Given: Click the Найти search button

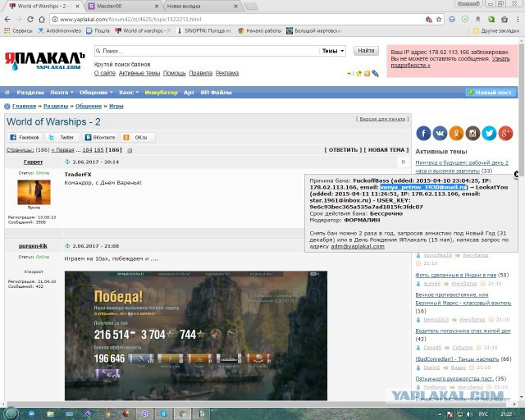Looking at the screenshot, I should tap(366, 51).
